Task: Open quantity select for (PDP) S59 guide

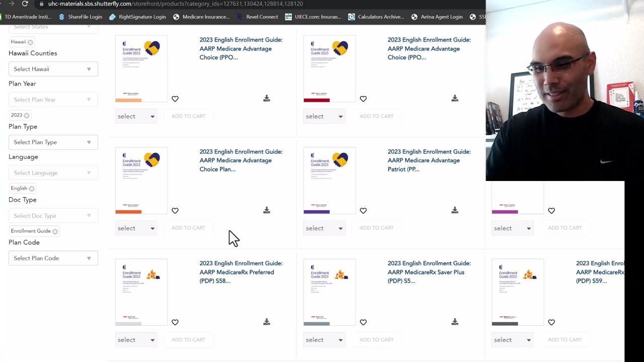Action: (x=512, y=340)
